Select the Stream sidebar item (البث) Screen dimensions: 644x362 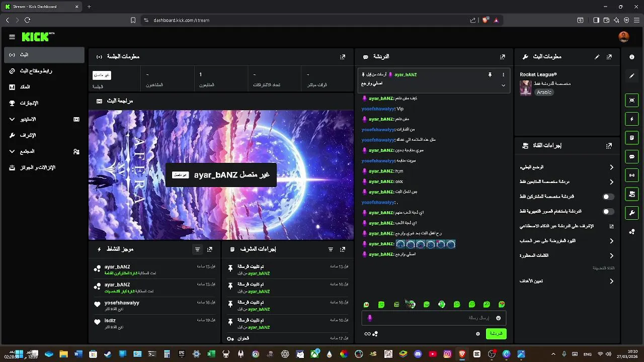pyautogui.click(x=44, y=55)
